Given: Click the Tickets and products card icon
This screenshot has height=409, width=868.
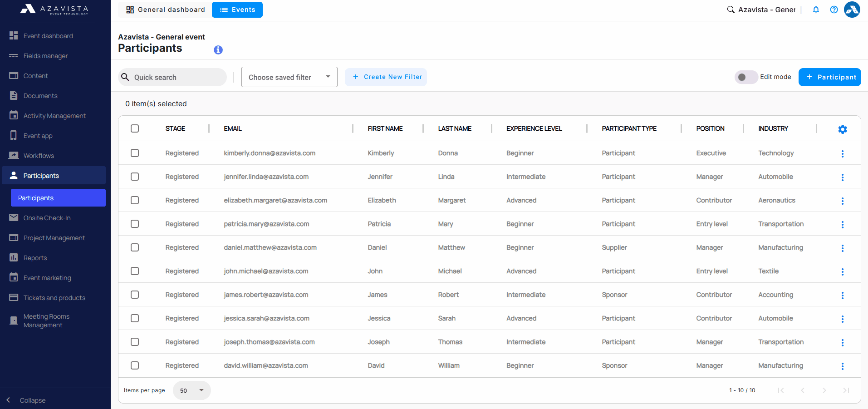Looking at the screenshot, I should (14, 297).
